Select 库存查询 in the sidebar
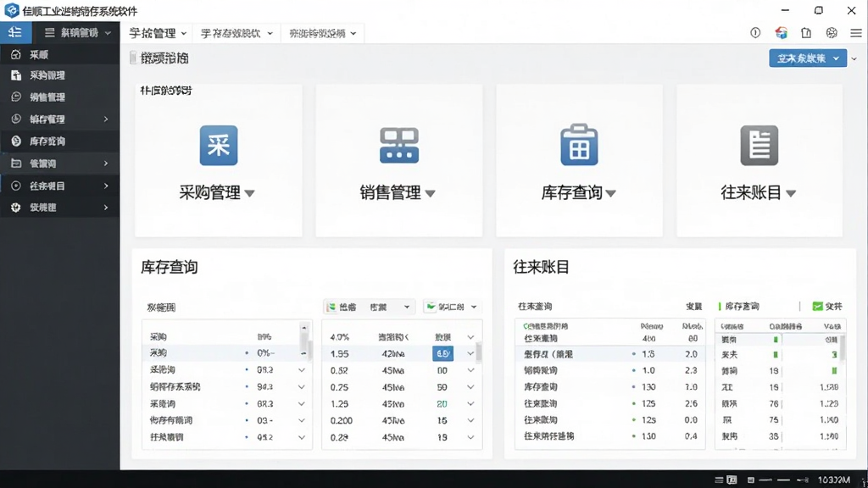Viewport: 868px width, 488px height. 60,141
